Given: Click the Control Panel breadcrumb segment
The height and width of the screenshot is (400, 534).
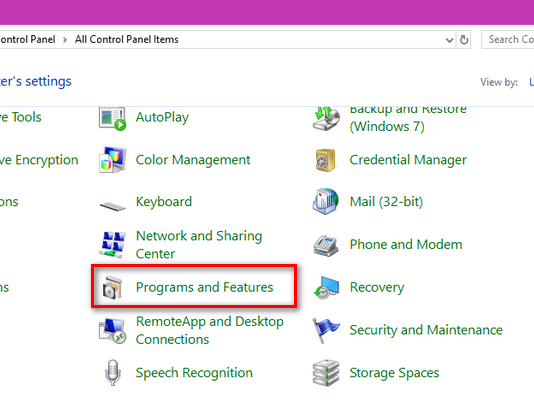Looking at the screenshot, I should [x=28, y=39].
